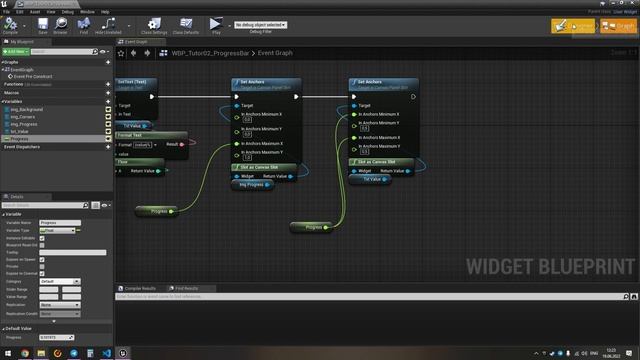Select Event Pre Construct in tree
The height and width of the screenshot is (360, 640).
coord(33,77)
